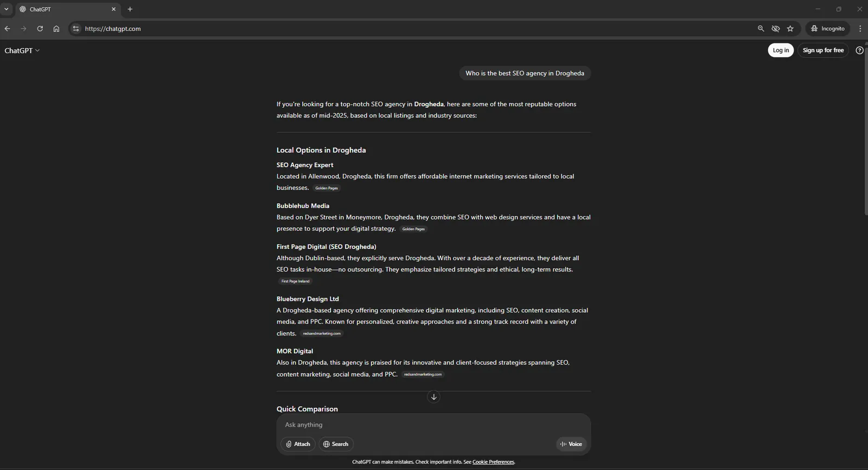Open redsandmarketing.com source under Blueberry Design
Image resolution: width=868 pixels, height=470 pixels.
coord(322,333)
